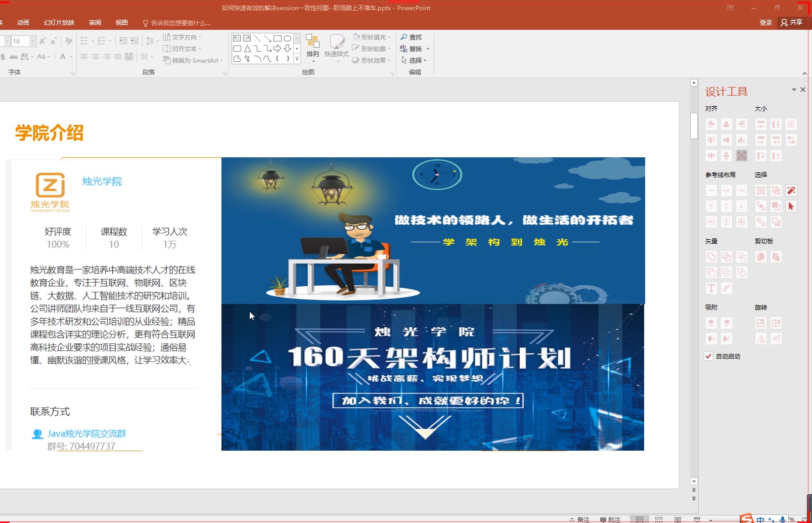
Task: Toggle strikethrough text formatting
Action: [14, 57]
